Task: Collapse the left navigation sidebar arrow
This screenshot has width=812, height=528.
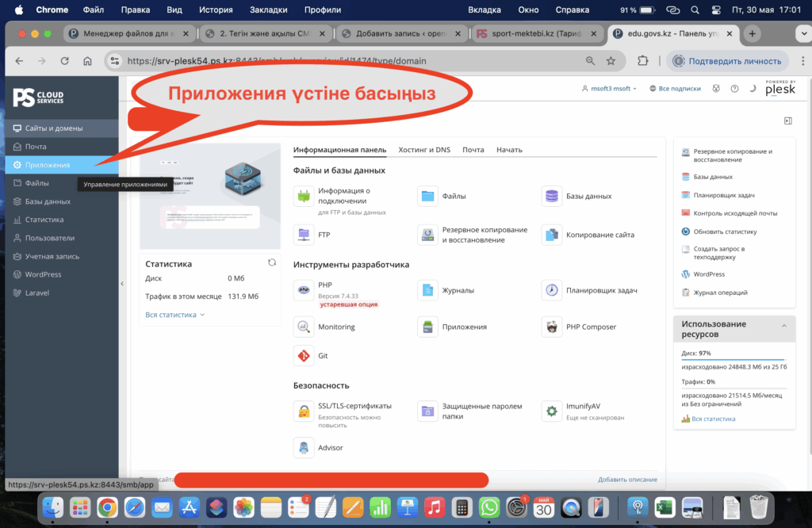Action: 122,283
